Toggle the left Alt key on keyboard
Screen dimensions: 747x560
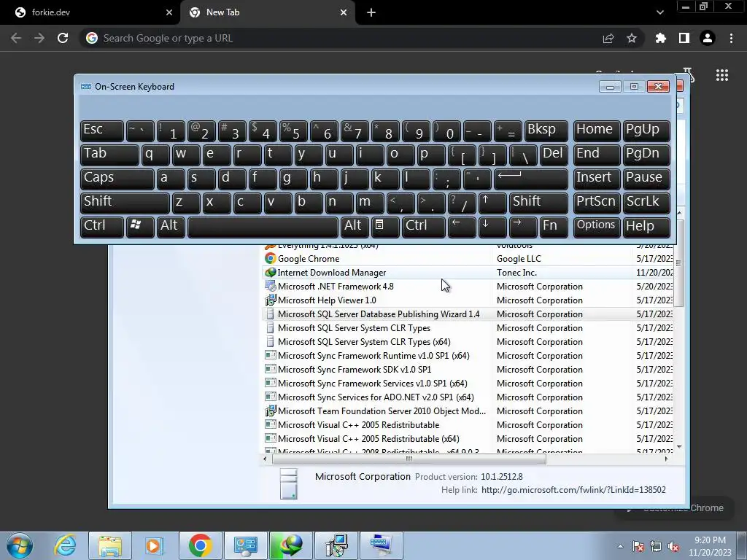[171, 227]
